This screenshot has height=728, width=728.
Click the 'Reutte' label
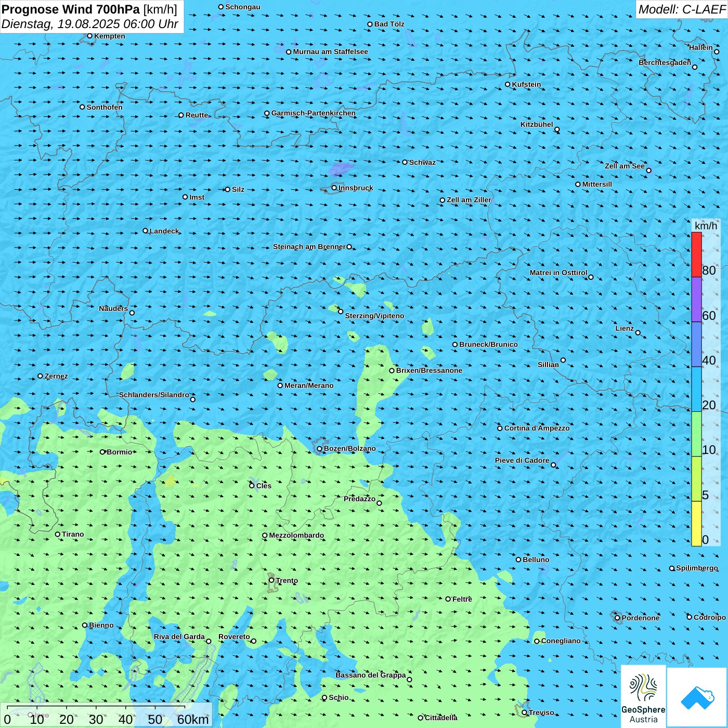[197, 115]
